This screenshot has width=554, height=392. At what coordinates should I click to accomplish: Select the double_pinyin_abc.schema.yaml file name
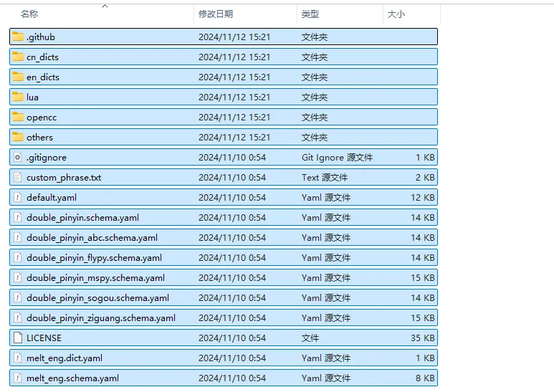[x=92, y=238]
